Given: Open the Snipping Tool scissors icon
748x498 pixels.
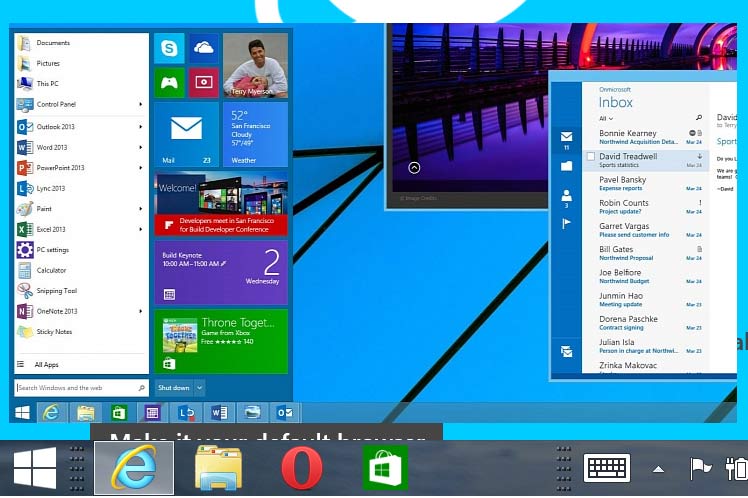Looking at the screenshot, I should point(25,290).
